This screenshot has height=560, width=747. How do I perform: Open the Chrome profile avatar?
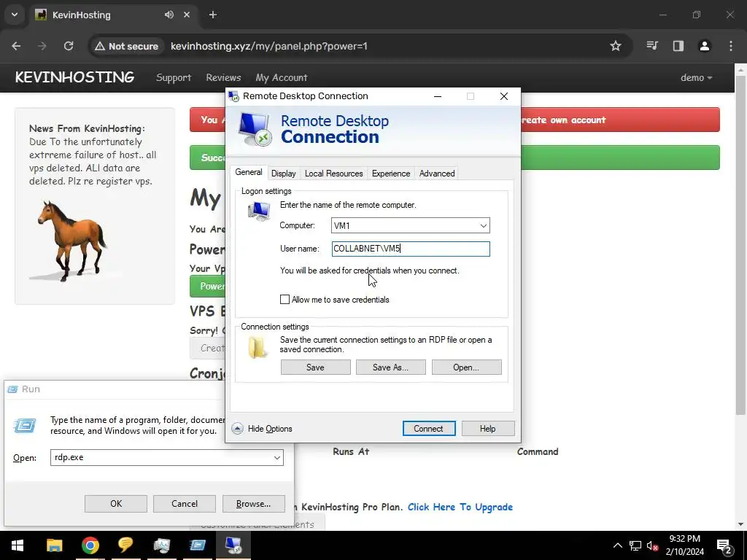click(704, 46)
